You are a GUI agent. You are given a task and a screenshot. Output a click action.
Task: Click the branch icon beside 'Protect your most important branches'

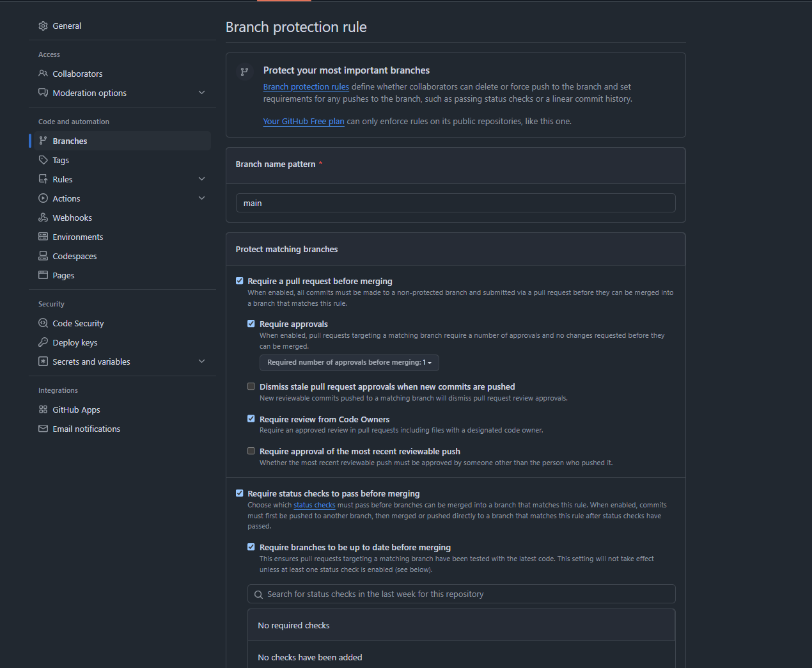(x=244, y=72)
